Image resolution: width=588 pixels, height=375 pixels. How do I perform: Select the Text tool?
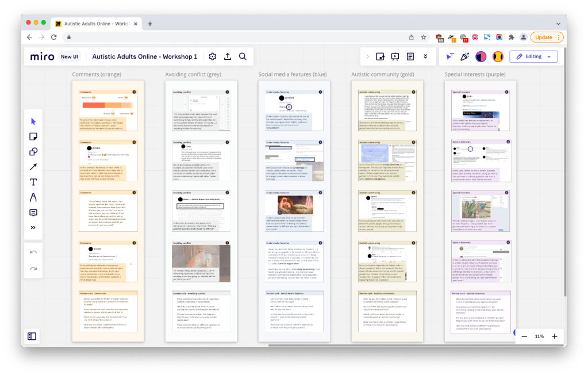[33, 182]
